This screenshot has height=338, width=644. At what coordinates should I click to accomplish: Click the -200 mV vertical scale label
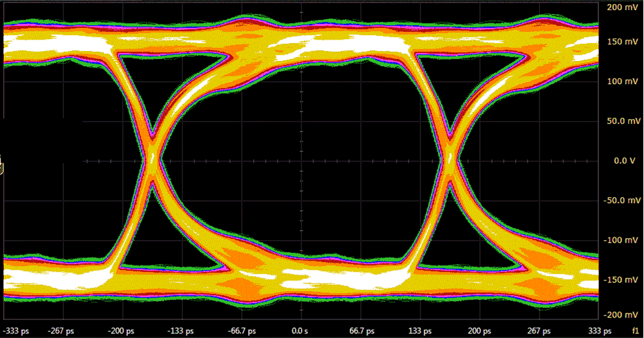click(x=621, y=315)
